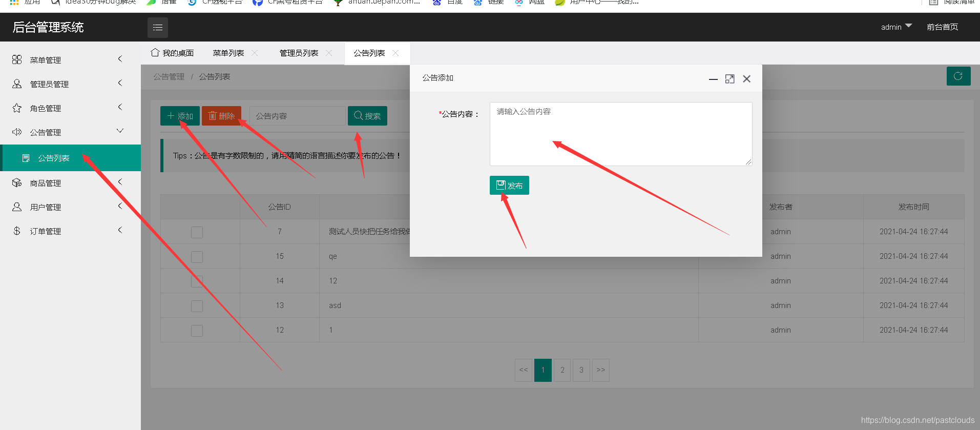Image resolution: width=980 pixels, height=430 pixels.
Task: Click the red 删除 delete button
Action: pyautogui.click(x=221, y=116)
